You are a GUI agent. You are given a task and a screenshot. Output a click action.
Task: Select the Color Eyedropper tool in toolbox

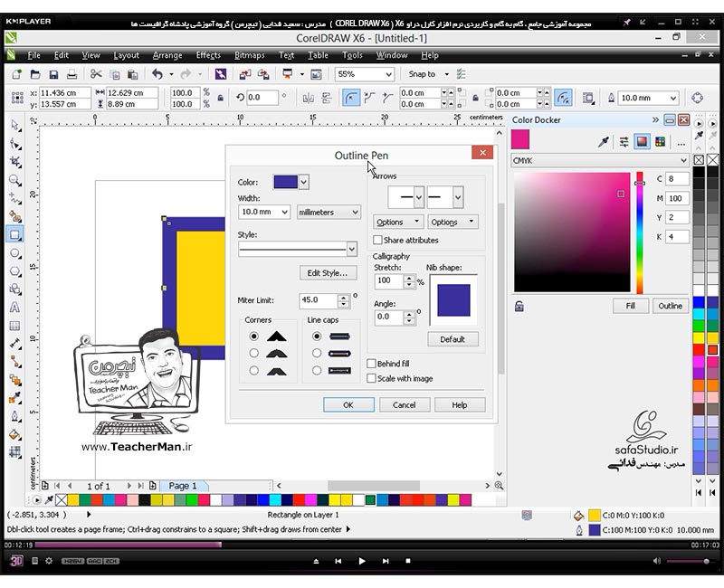tap(15, 398)
